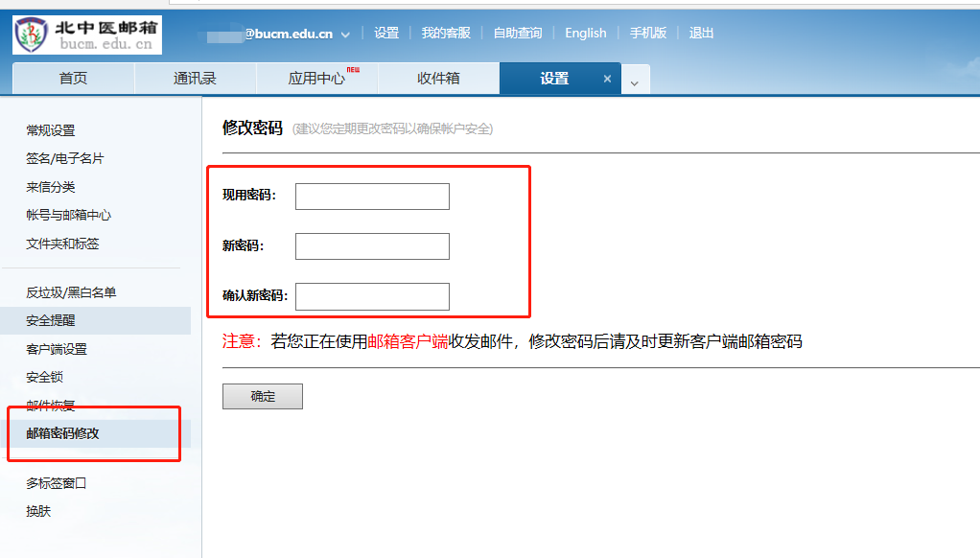The image size is (980, 558).
Task: Open 我的客服 link in header
Action: [x=446, y=33]
